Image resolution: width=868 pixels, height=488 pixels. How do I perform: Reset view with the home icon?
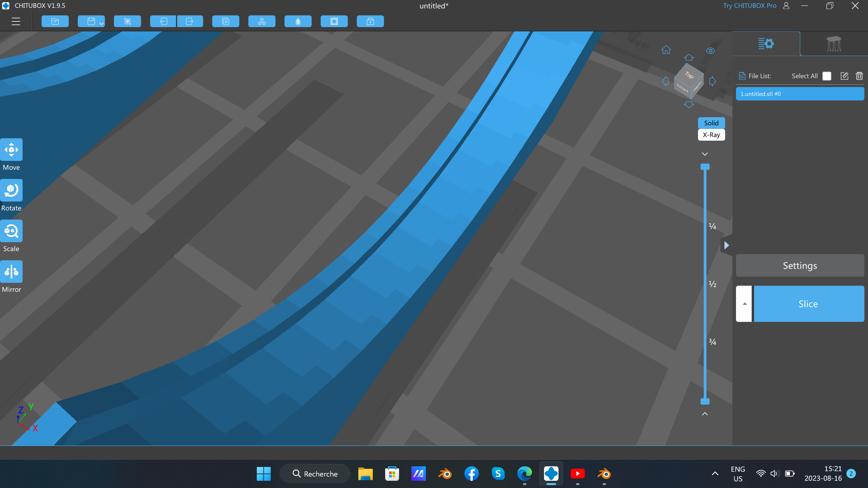pos(666,50)
